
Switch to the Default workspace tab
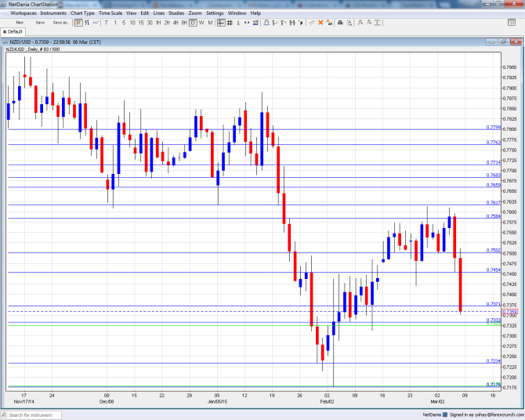13,31
